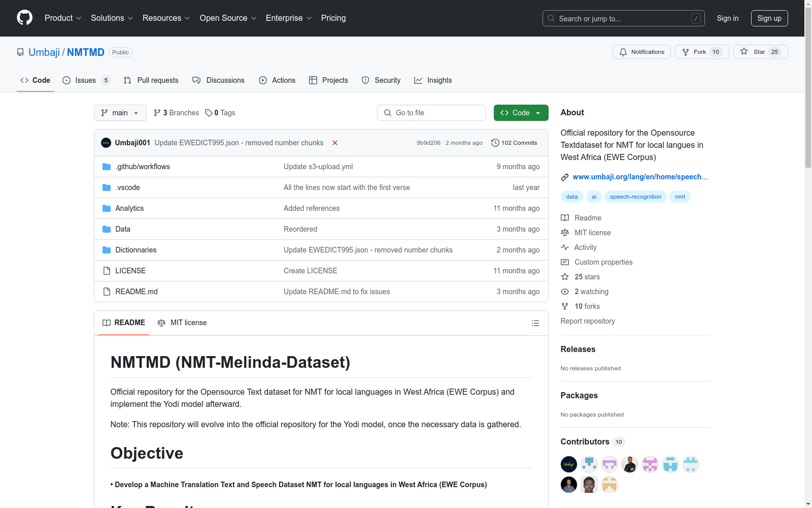Click the failed status X icon on latest commit
812x508 pixels.
335,143
